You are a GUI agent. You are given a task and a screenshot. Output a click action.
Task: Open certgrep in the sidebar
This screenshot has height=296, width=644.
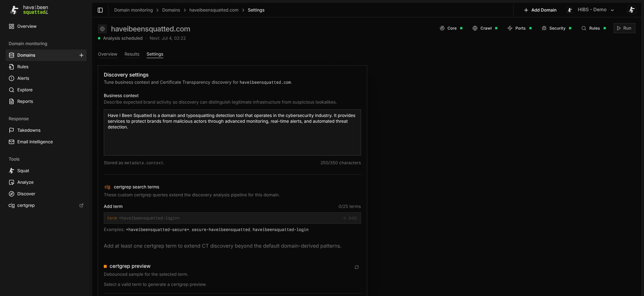coord(46,205)
